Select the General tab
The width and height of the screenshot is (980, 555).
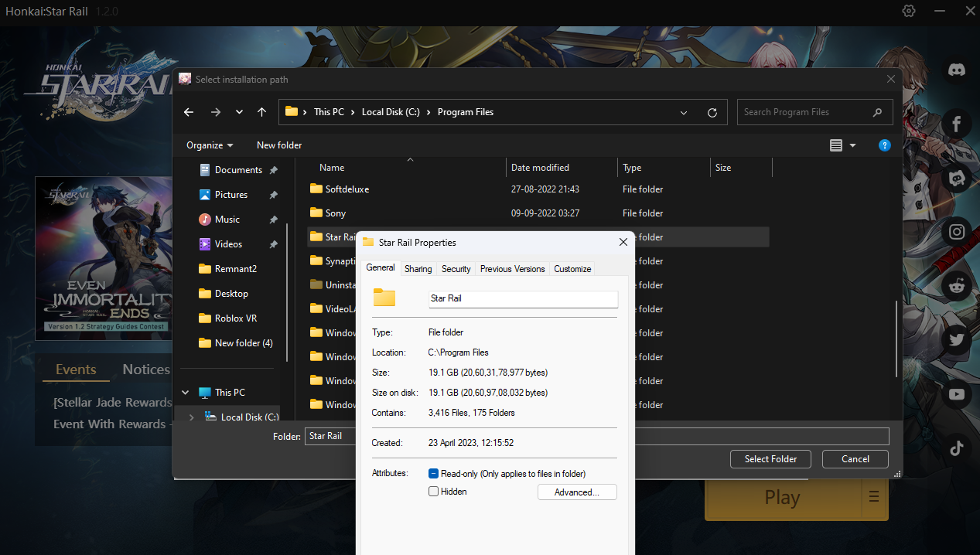[x=381, y=267]
